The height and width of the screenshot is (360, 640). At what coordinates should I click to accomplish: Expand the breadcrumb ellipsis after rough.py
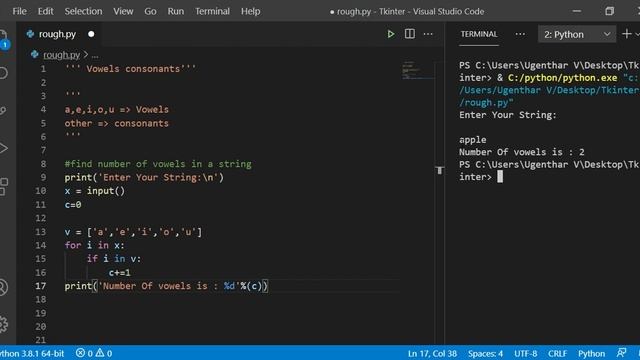pyautogui.click(x=95, y=55)
